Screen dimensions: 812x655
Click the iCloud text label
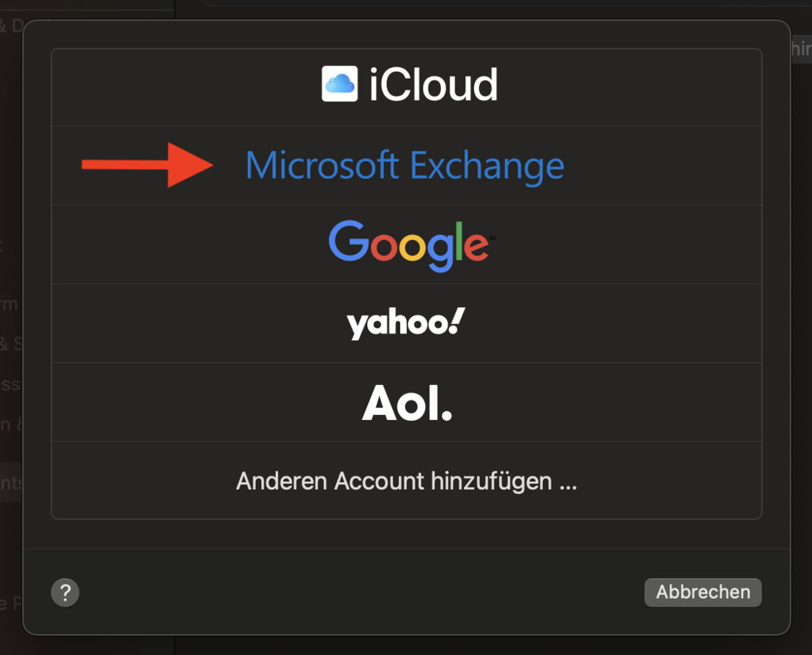pos(434,84)
